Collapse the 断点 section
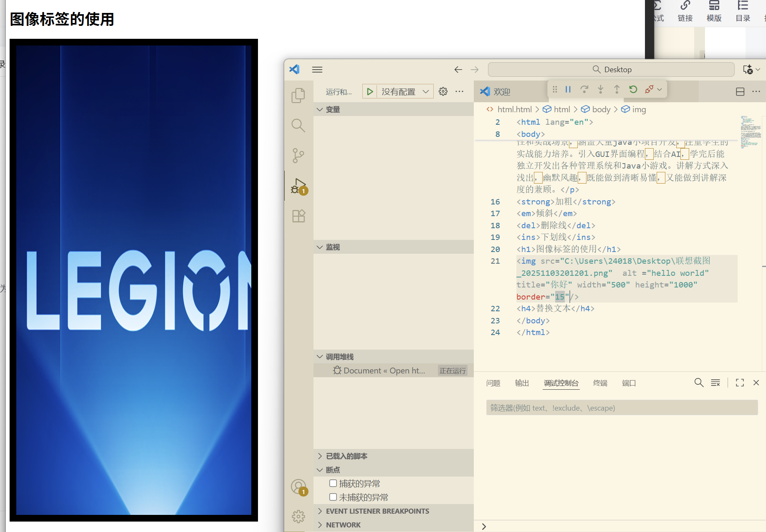Image resolution: width=766 pixels, height=532 pixels. [394, 470]
